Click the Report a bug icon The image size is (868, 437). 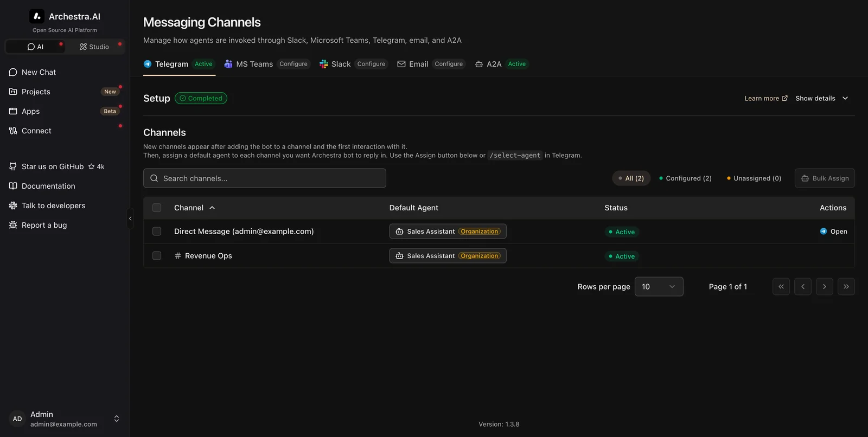tap(13, 225)
